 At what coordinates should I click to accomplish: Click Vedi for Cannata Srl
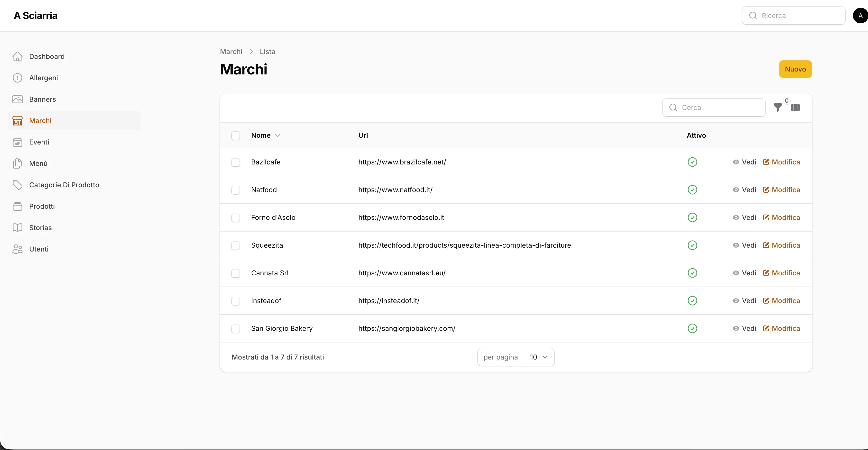click(744, 273)
